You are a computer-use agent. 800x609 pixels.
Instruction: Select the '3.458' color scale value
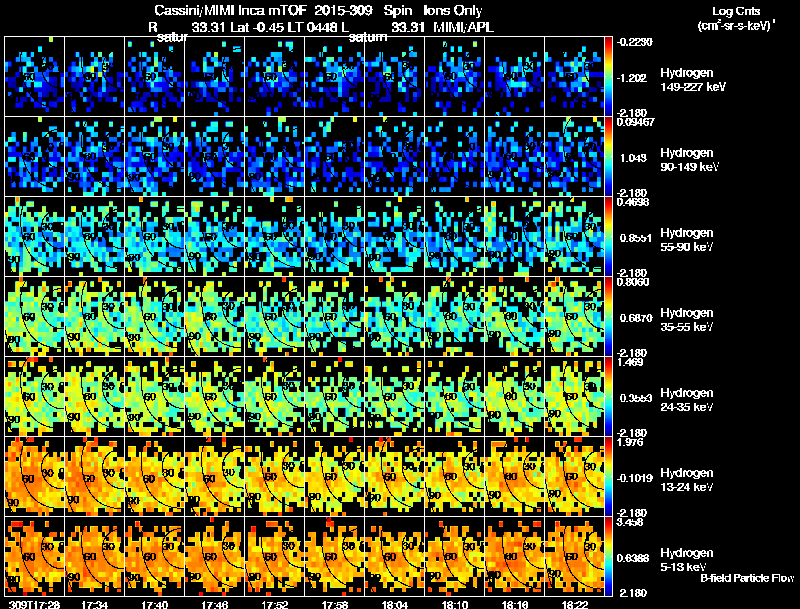(630, 522)
